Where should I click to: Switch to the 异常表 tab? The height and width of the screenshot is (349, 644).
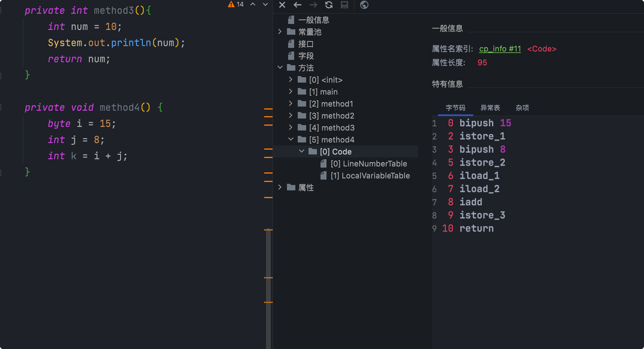coord(490,108)
